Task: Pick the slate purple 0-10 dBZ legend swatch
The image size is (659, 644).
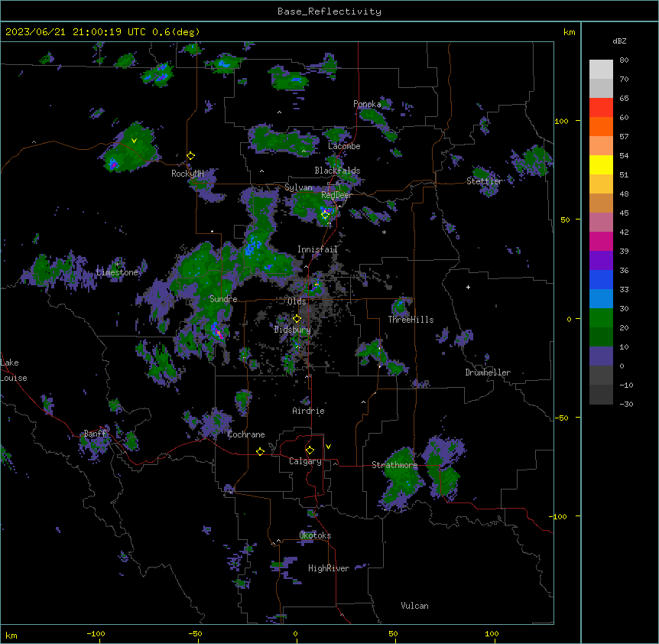Action: [x=601, y=356]
